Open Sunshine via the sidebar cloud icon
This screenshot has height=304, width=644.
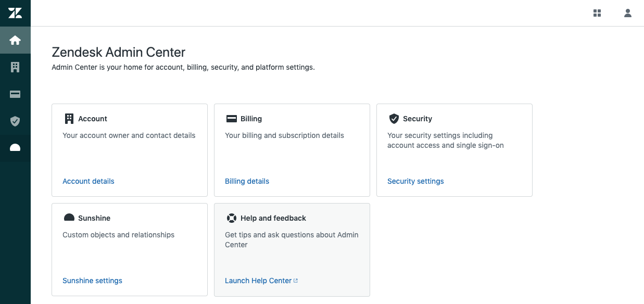tap(15, 148)
